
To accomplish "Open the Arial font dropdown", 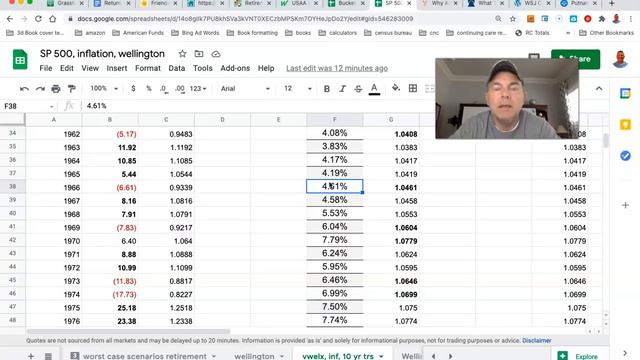I will (245, 89).
